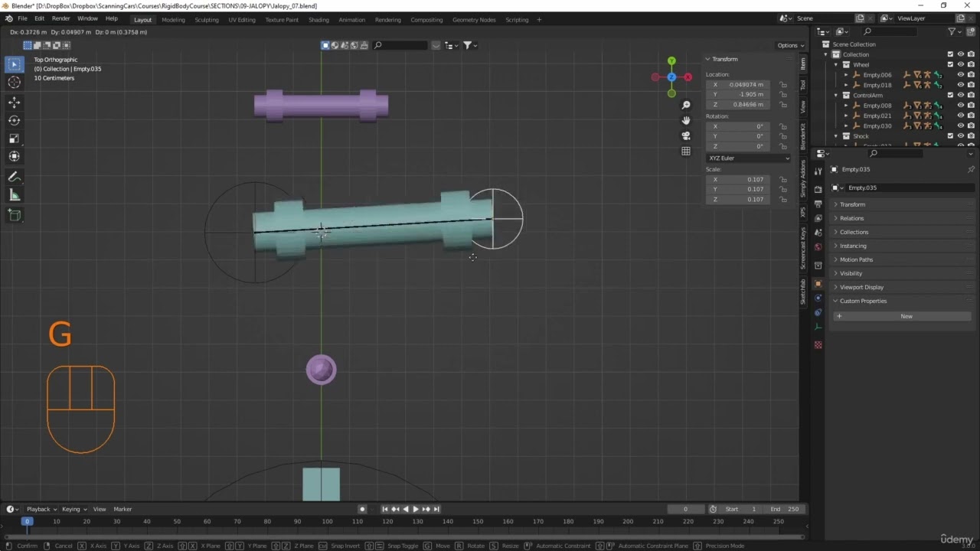This screenshot has height=551, width=980.
Task: Open the viewport Options dropdown
Action: (790, 45)
